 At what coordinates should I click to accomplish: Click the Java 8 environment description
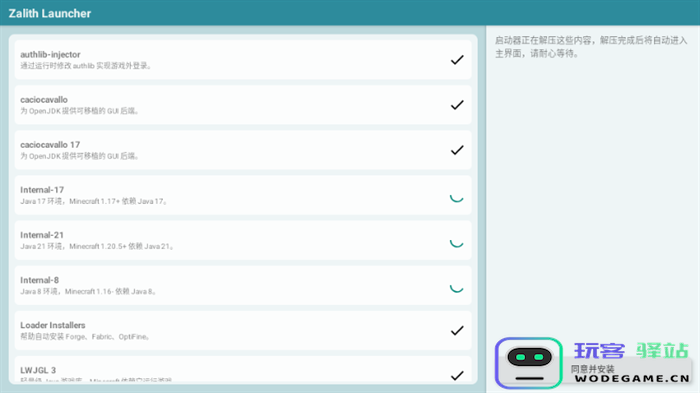coord(88,292)
